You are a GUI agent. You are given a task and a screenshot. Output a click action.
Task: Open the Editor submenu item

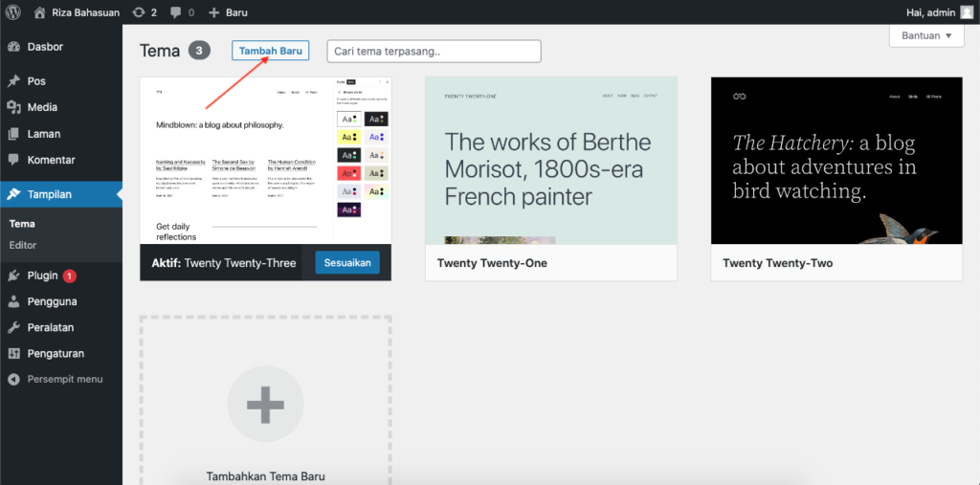[x=23, y=245]
